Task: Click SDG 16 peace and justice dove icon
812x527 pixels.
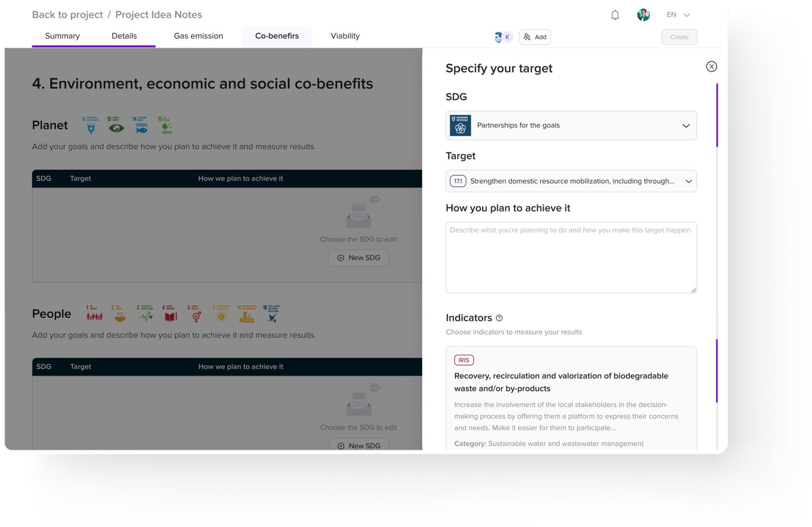Action: [x=272, y=313]
